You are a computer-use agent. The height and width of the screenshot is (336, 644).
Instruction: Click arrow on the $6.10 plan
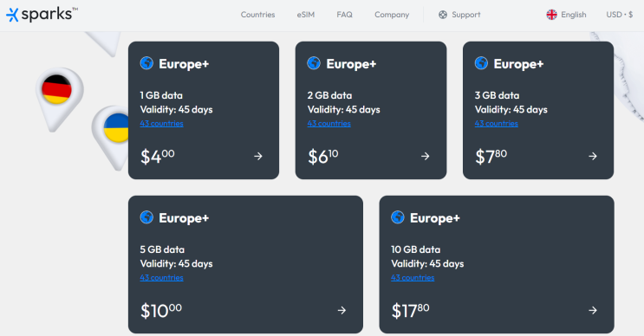(425, 156)
